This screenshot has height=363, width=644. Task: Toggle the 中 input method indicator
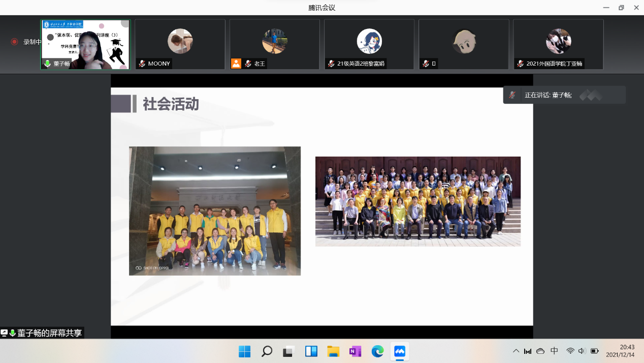click(x=554, y=351)
